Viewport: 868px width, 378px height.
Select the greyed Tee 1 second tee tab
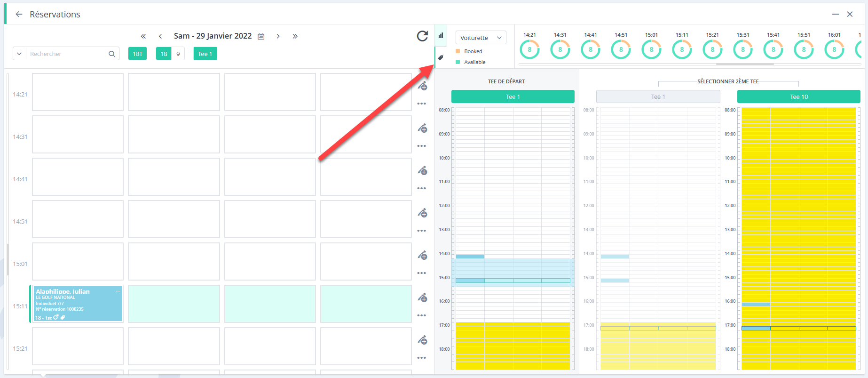click(658, 97)
